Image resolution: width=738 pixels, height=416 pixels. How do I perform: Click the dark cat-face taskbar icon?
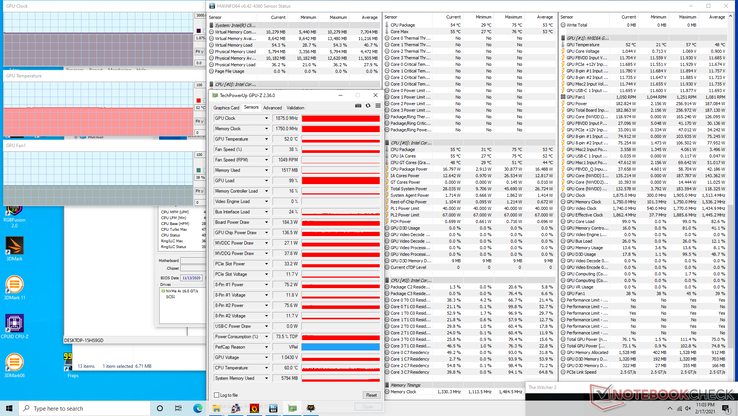[311, 408]
